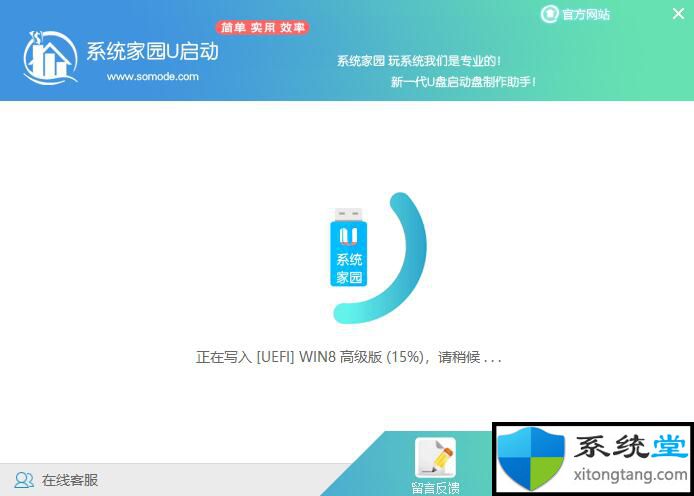This screenshot has height=496, width=694.
Task: Click the 在线客服 text label
Action: (70, 480)
